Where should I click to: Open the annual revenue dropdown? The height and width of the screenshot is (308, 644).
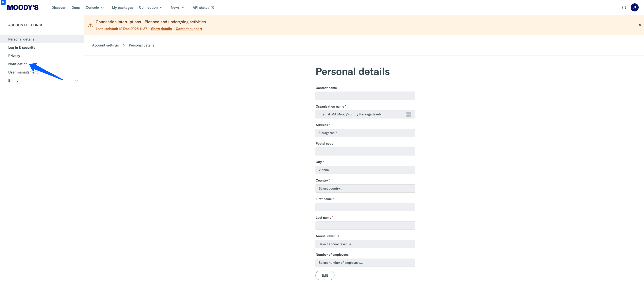tap(365, 244)
